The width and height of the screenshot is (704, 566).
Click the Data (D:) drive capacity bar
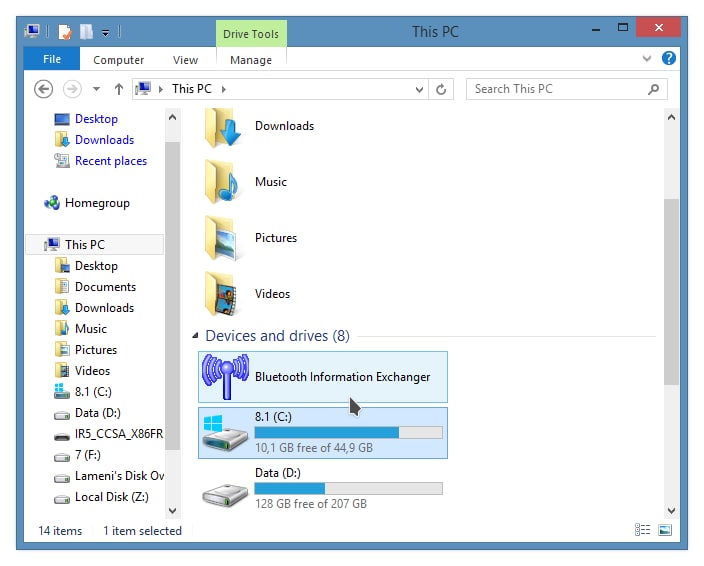pyautogui.click(x=348, y=488)
